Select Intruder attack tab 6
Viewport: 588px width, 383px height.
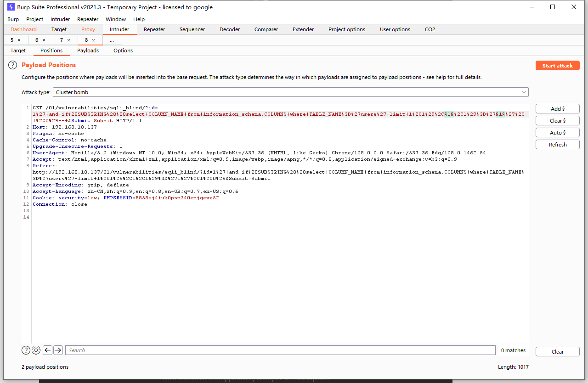[37, 40]
